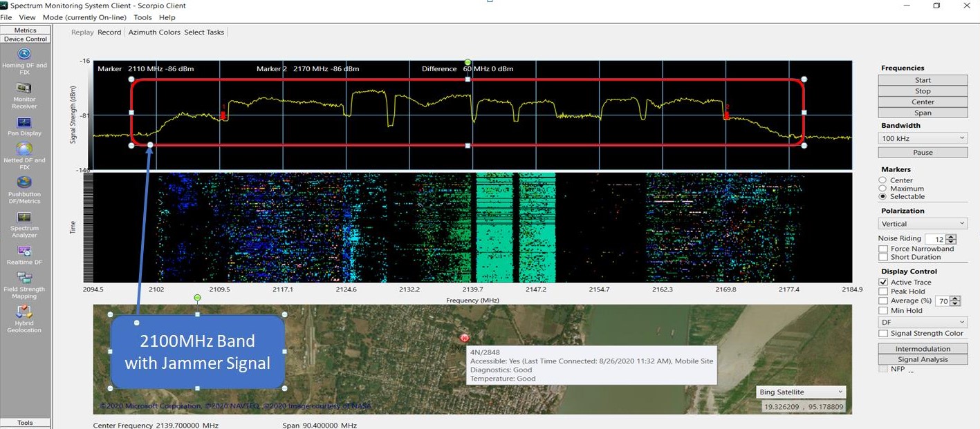The height and width of the screenshot is (429, 980).
Task: Open the Polarization Vertical dropdown
Action: 923,224
